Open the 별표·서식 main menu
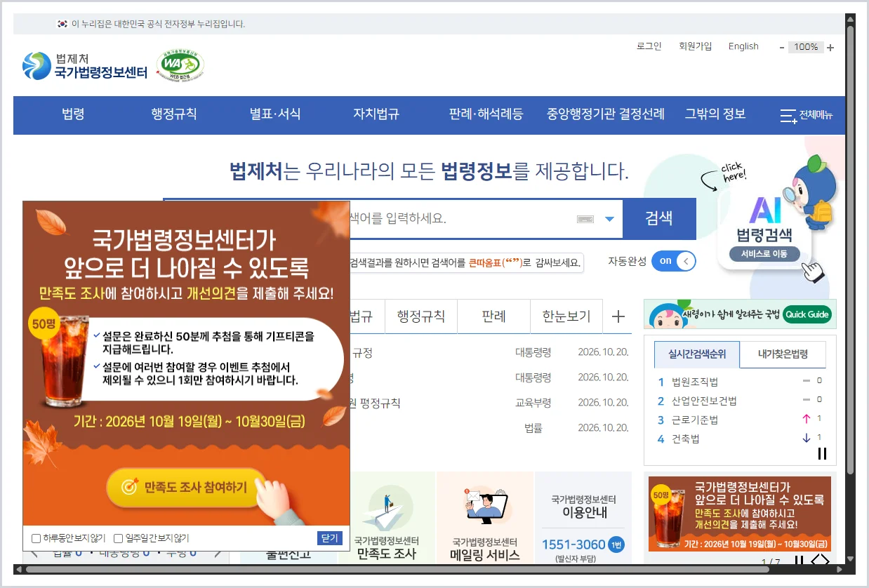 275,114
